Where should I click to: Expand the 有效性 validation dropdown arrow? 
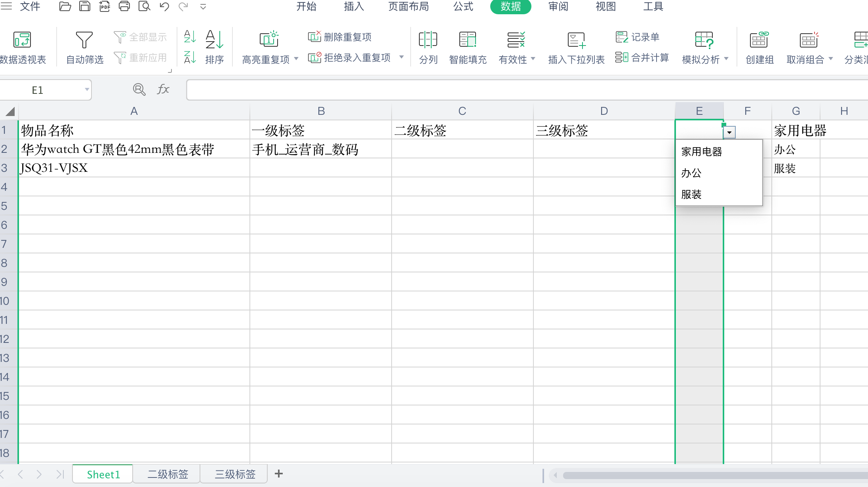(533, 59)
